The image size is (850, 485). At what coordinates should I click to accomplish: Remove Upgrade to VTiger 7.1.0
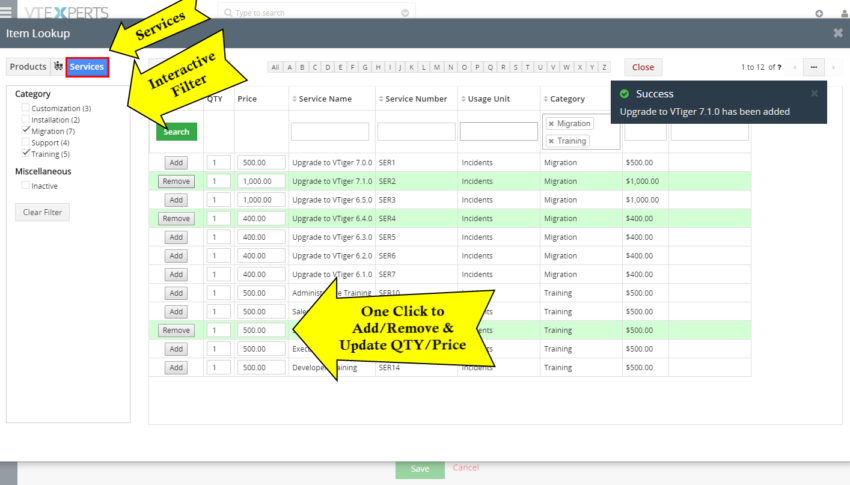176,181
